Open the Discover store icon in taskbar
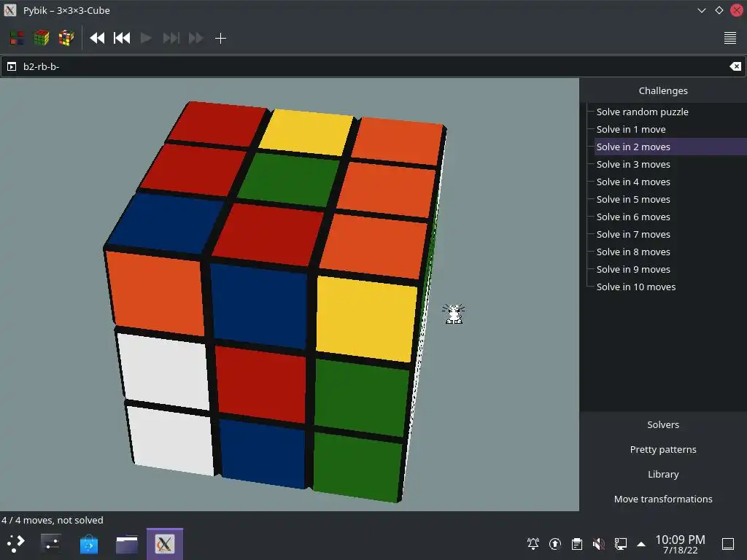The height and width of the screenshot is (560, 747). pos(88,544)
